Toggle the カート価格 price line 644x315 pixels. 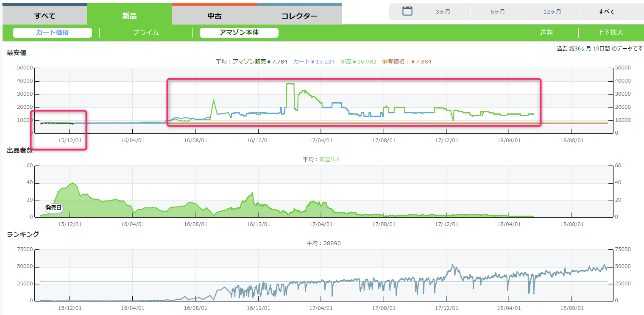(x=52, y=33)
